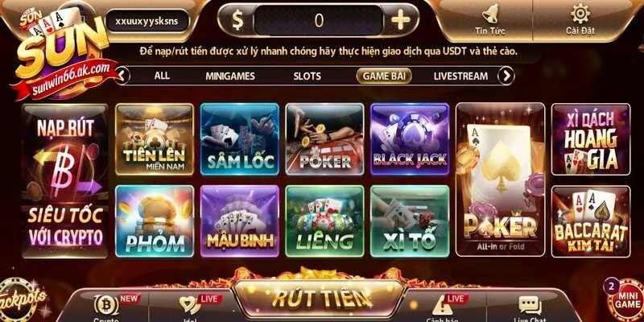Switch to the MINIGAMES tab

pos(230,76)
